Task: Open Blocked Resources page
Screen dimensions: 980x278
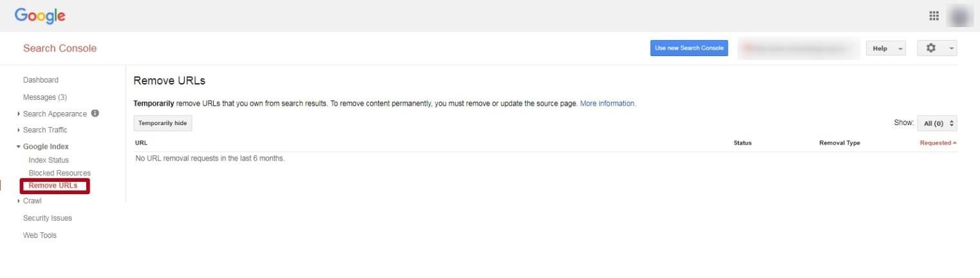Action: tap(60, 173)
